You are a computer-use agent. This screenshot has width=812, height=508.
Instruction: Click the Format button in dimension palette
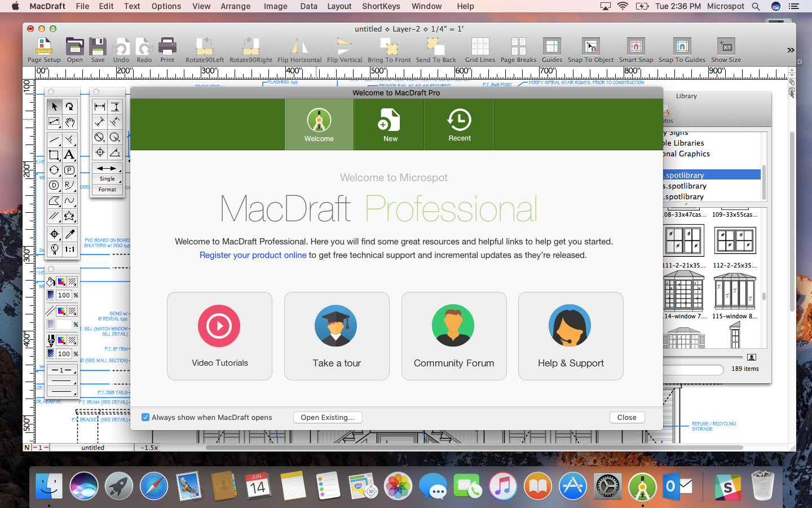(x=107, y=190)
